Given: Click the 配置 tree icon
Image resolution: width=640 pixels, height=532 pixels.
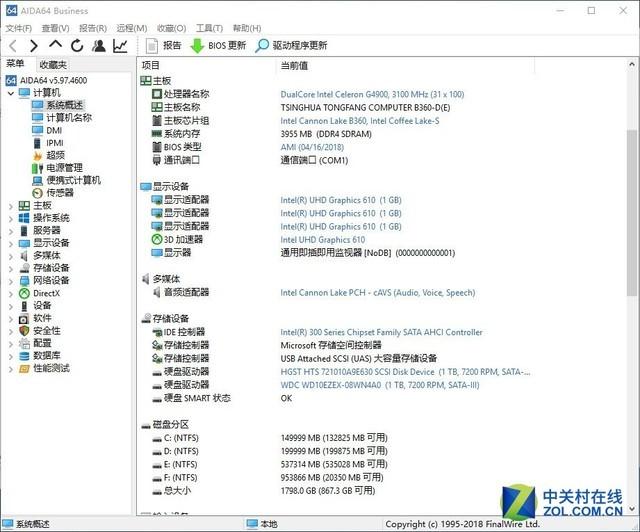Looking at the screenshot, I should [x=24, y=344].
